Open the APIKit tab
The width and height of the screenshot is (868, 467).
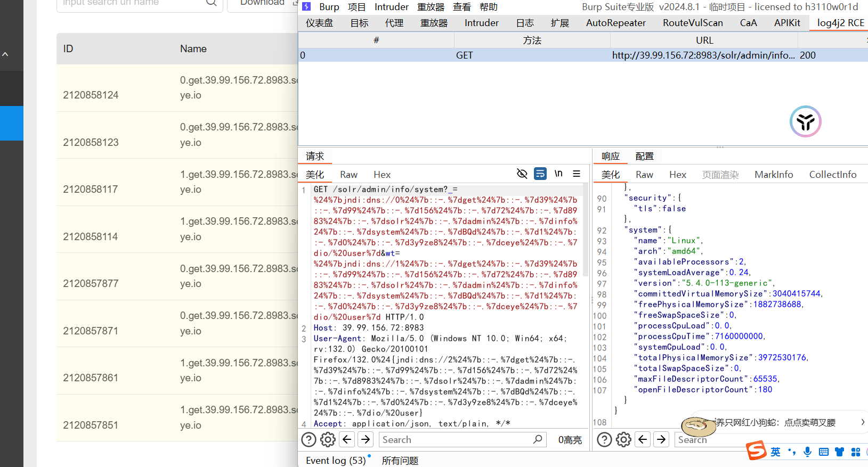tap(787, 23)
